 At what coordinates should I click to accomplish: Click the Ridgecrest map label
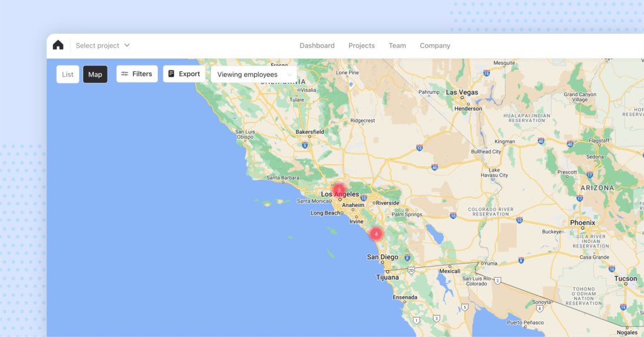pyautogui.click(x=362, y=121)
